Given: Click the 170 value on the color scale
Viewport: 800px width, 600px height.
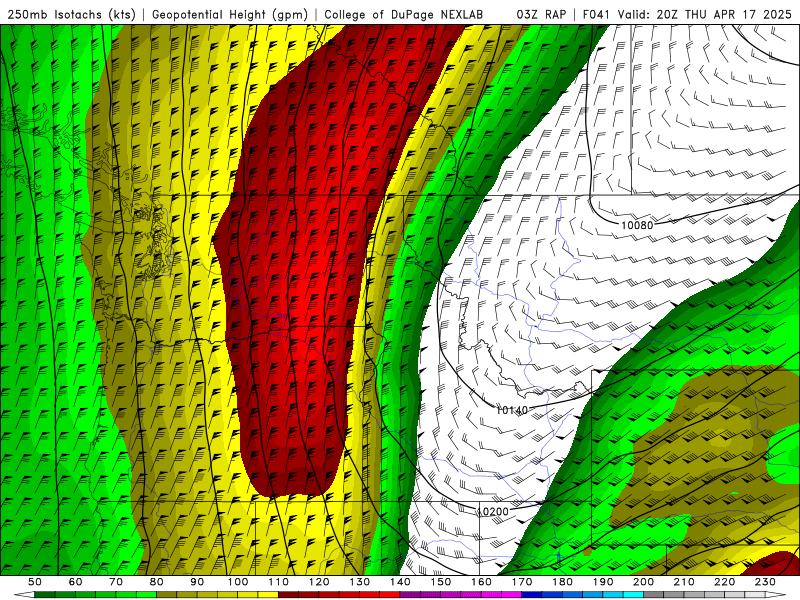Looking at the screenshot, I should click(x=522, y=582).
